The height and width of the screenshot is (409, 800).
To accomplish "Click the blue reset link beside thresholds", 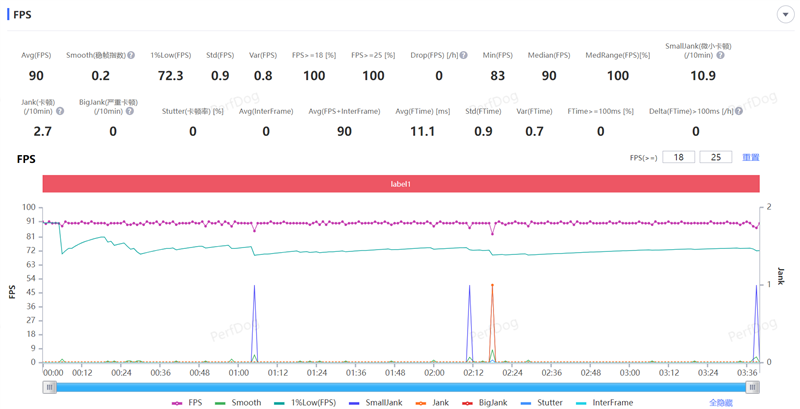I will [x=751, y=158].
